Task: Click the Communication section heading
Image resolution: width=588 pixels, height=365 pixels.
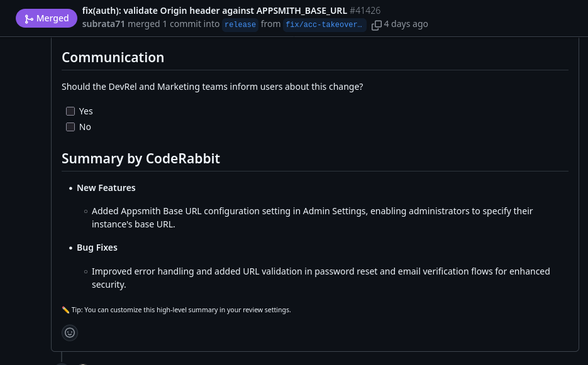Action: tap(113, 57)
